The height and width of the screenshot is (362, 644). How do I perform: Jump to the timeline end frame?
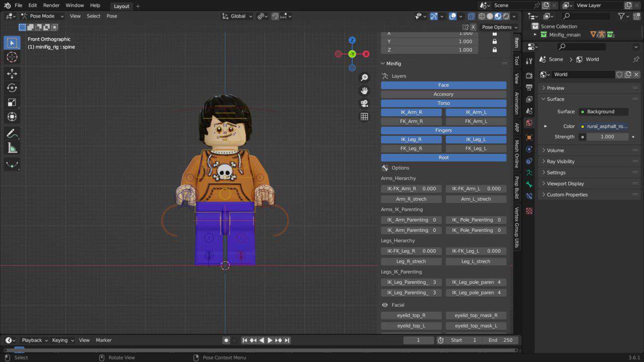(x=287, y=340)
